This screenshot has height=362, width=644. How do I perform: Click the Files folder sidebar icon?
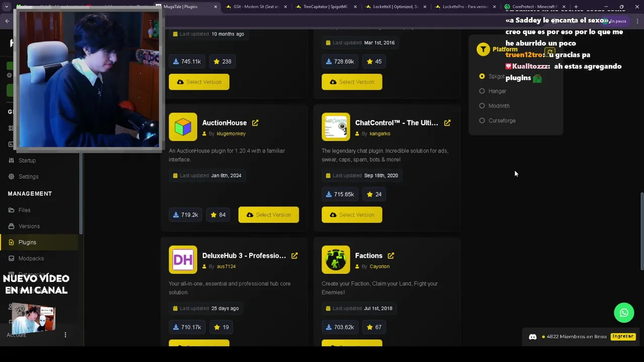11,210
